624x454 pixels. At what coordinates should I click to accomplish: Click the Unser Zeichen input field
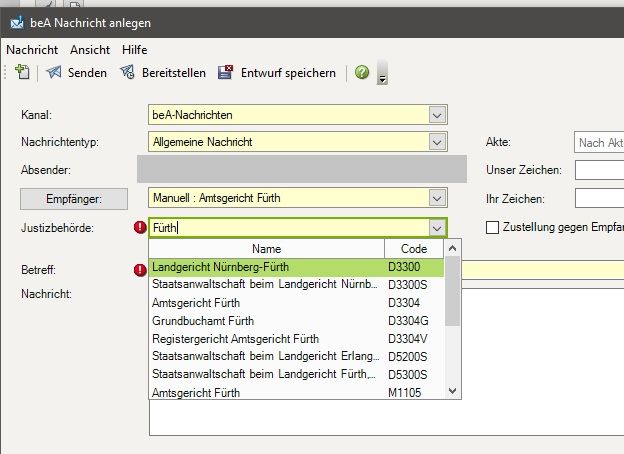(599, 170)
